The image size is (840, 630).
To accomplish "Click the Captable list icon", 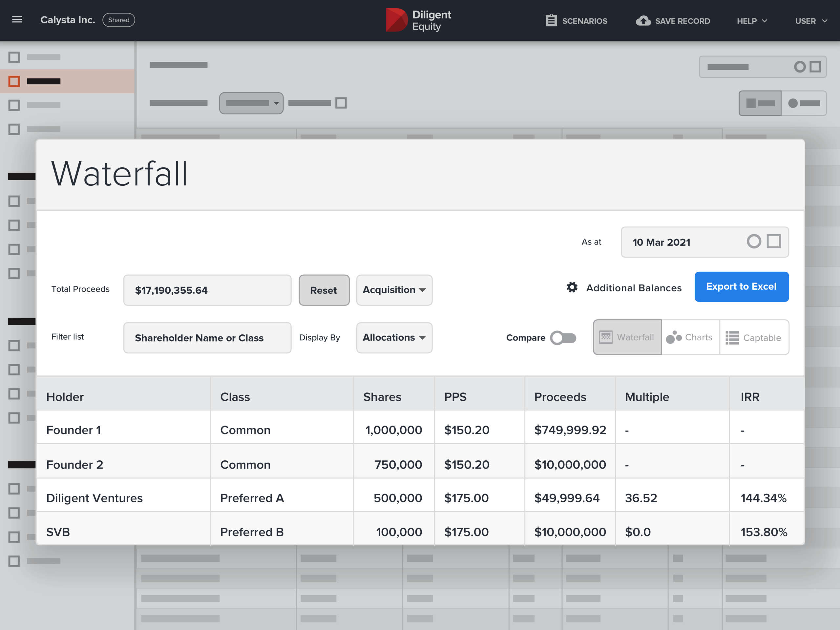I will click(732, 338).
